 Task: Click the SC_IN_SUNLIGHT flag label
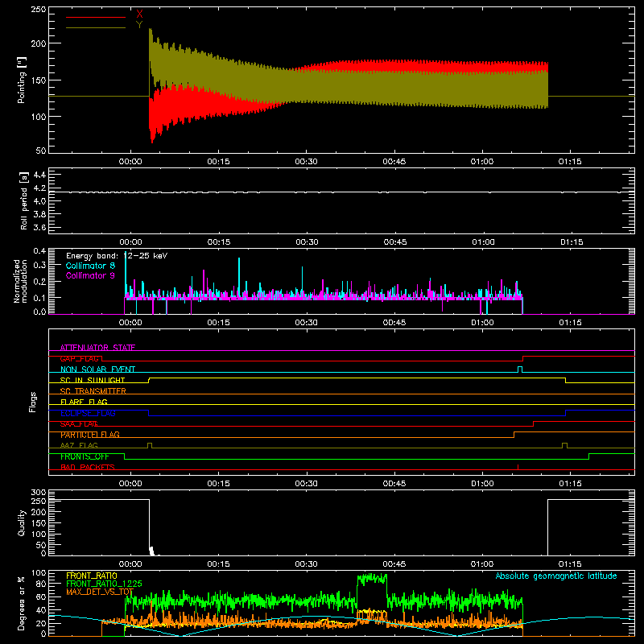click(93, 380)
